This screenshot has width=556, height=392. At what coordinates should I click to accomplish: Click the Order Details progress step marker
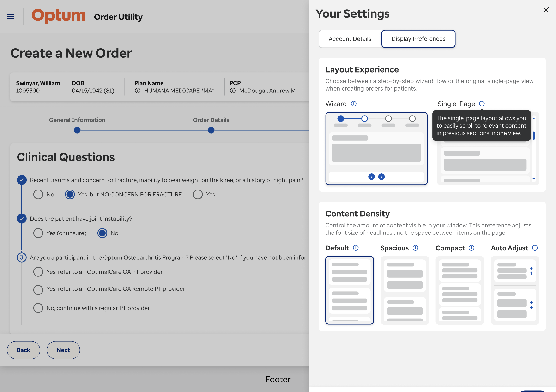(x=211, y=130)
